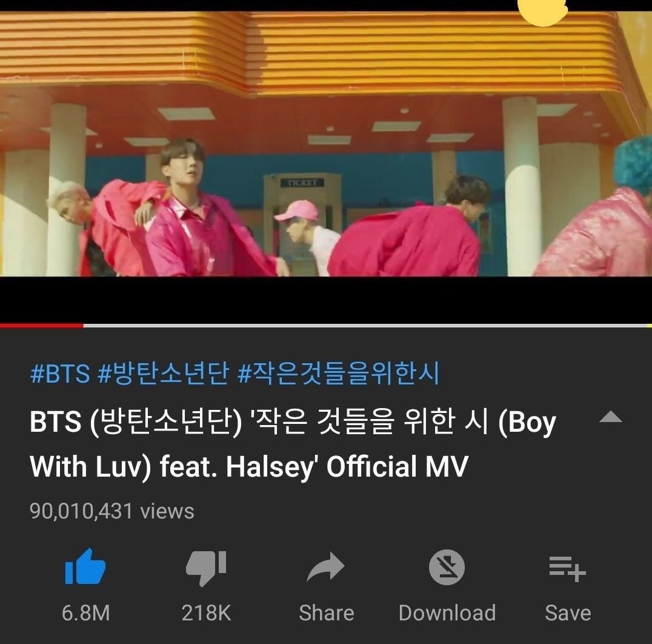Click the 6.8M likes count label
652x644 pixels.
(85, 613)
